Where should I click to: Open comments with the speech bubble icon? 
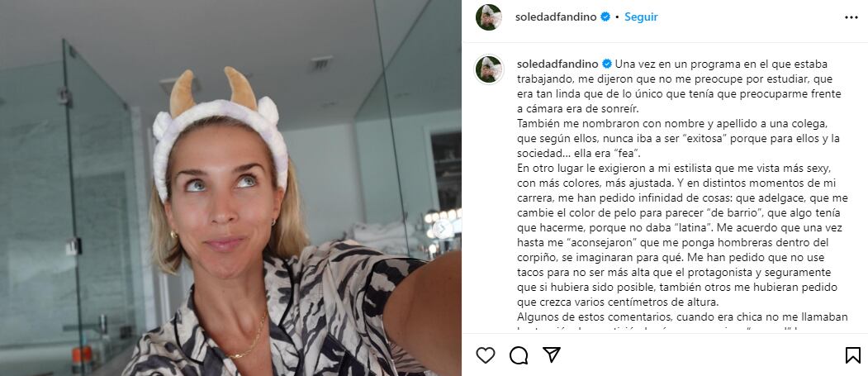[x=519, y=355]
